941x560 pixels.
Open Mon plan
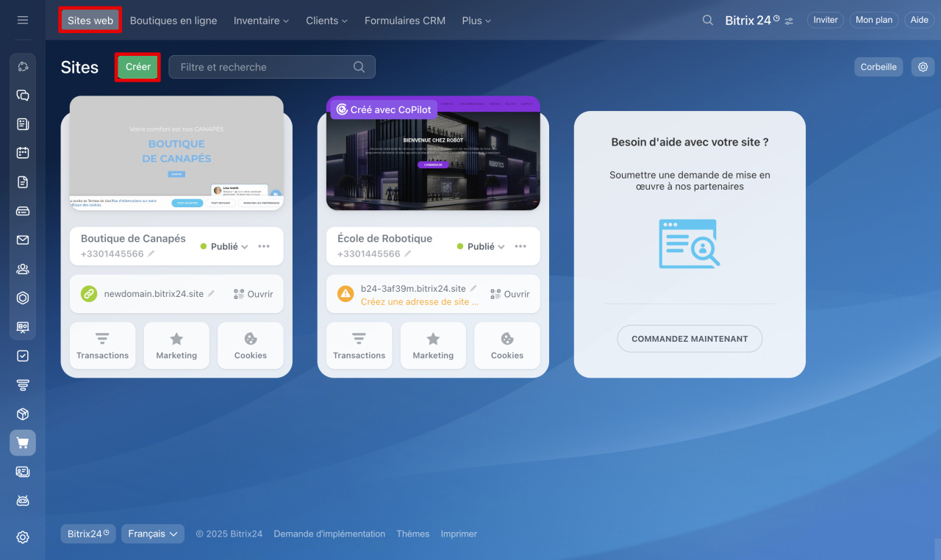click(874, 20)
